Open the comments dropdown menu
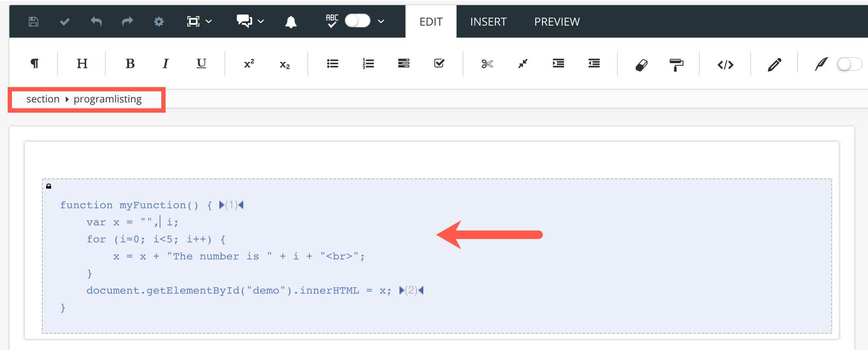The height and width of the screenshot is (350, 868). click(260, 21)
